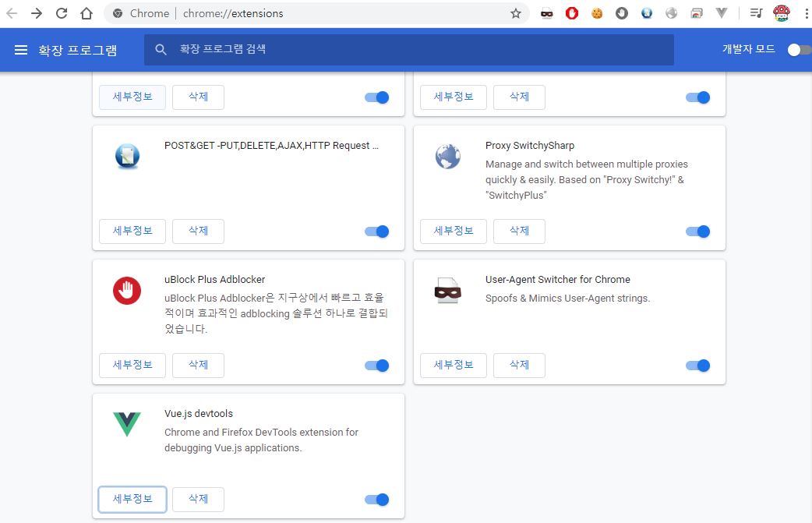This screenshot has width=812, height=523.
Task: Click the POST&GET -PUT,DELETE,AJAX title text
Action: (x=271, y=146)
